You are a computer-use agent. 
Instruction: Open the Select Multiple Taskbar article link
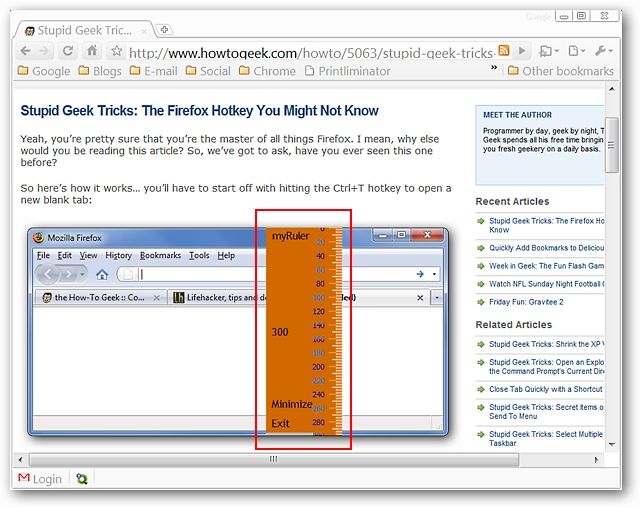point(547,439)
